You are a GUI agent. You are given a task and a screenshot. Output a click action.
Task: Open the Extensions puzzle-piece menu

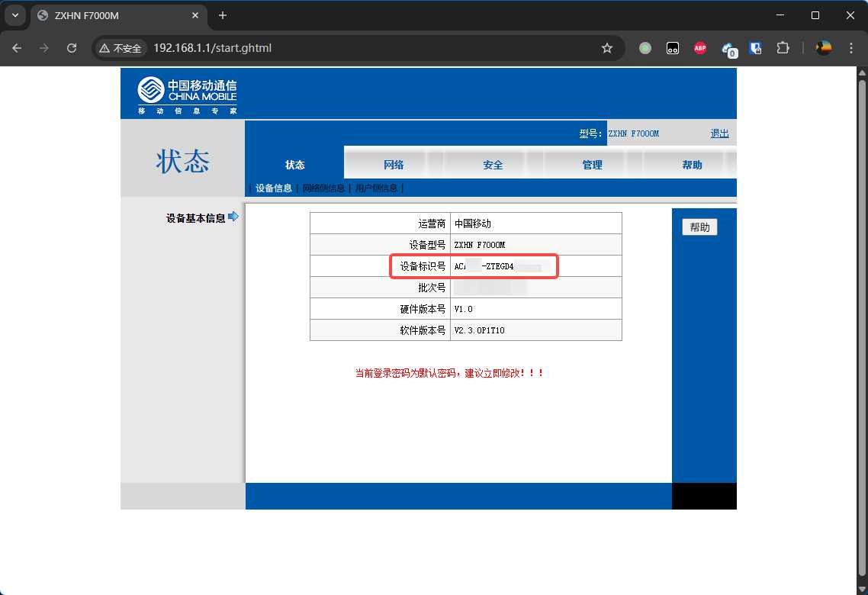click(x=783, y=48)
